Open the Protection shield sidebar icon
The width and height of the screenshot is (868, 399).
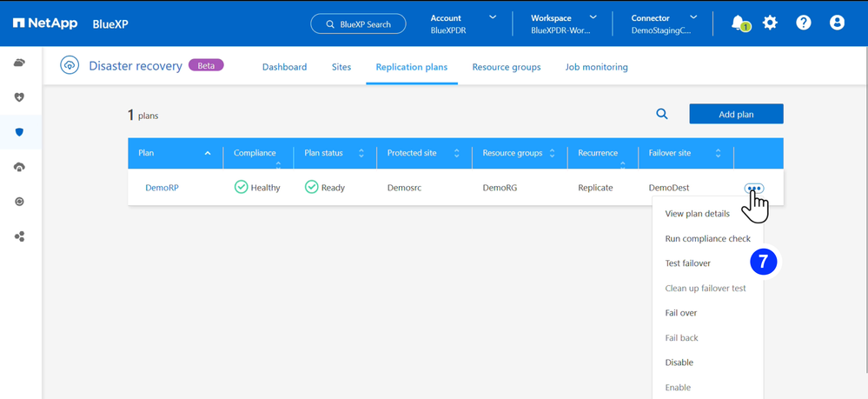(x=20, y=132)
